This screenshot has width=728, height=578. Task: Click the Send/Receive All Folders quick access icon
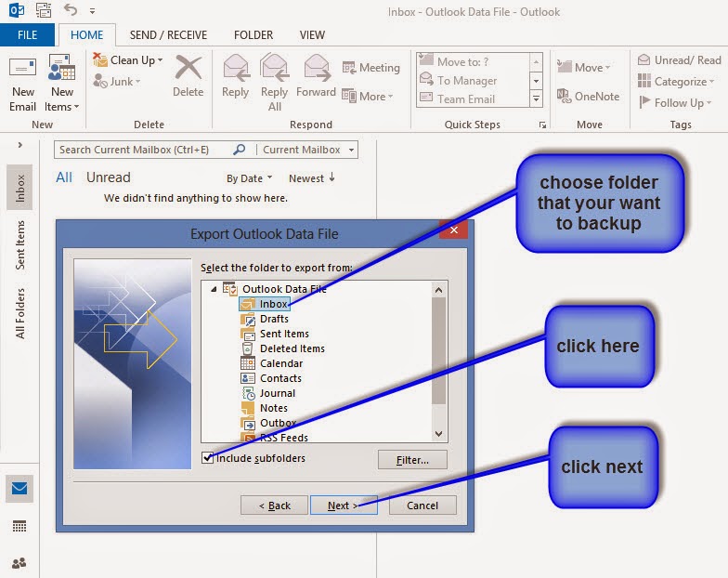(44, 9)
